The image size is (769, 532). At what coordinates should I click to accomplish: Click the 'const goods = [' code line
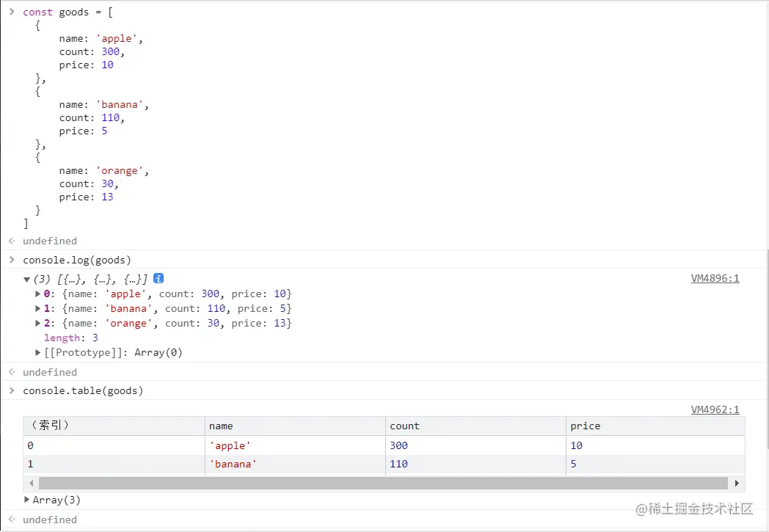[68, 12]
